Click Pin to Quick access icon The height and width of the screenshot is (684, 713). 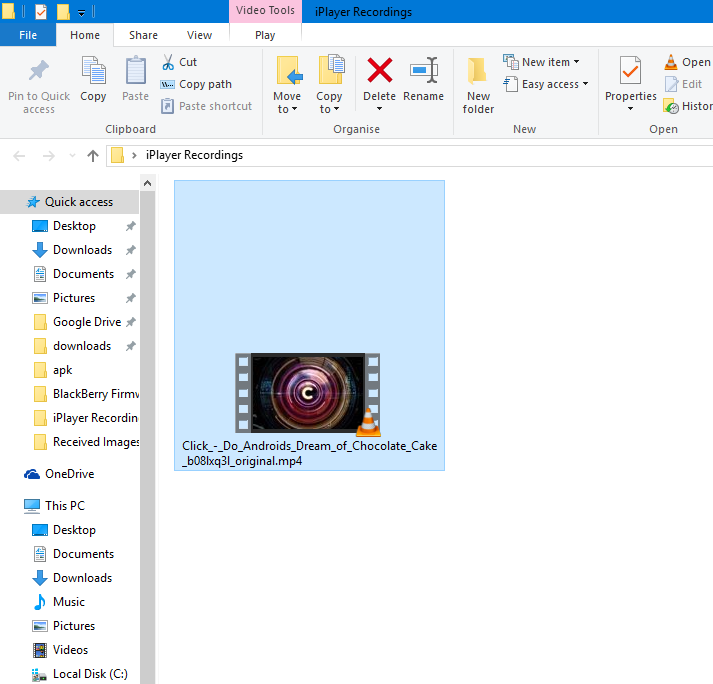click(x=39, y=70)
